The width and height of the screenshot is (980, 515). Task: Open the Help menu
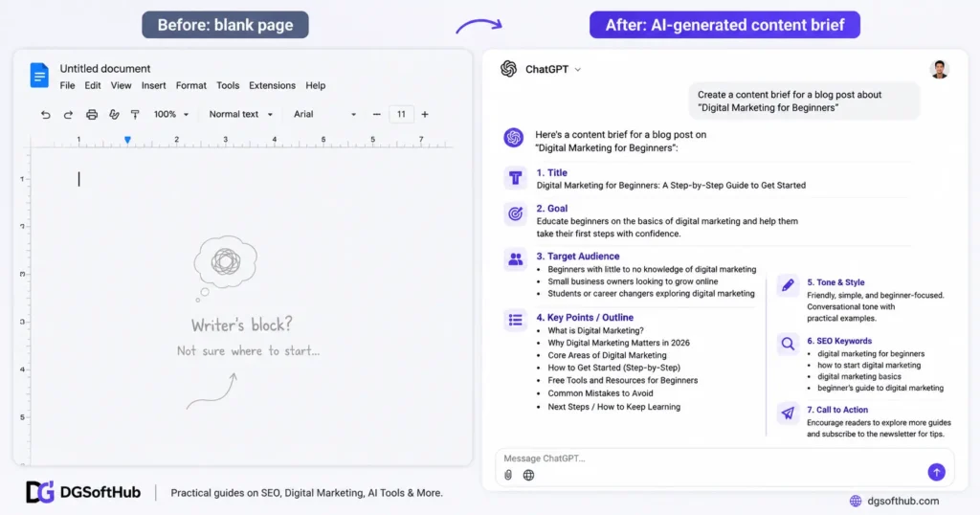[315, 85]
